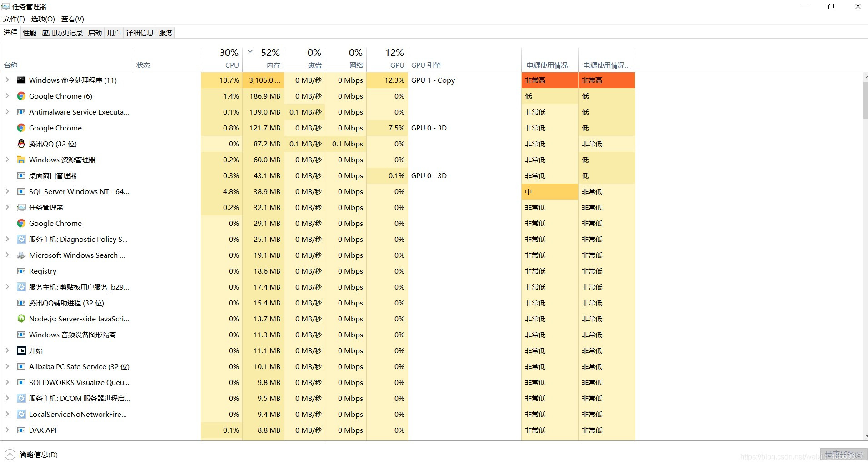Click the Microsoft Windows Search icon
868x465 pixels.
21,255
